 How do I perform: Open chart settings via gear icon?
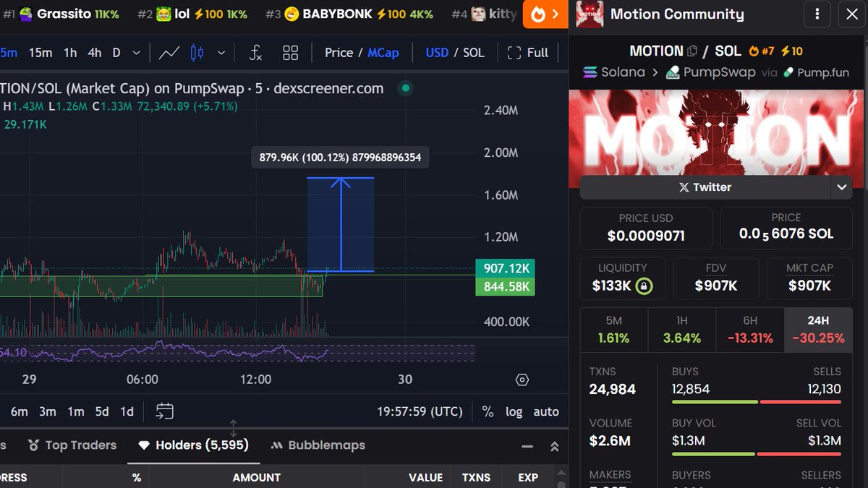522,379
